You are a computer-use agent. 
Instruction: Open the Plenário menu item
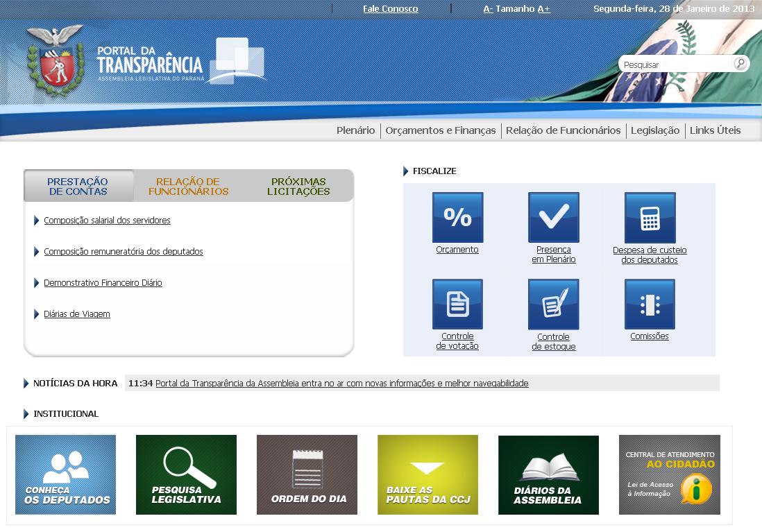click(355, 130)
